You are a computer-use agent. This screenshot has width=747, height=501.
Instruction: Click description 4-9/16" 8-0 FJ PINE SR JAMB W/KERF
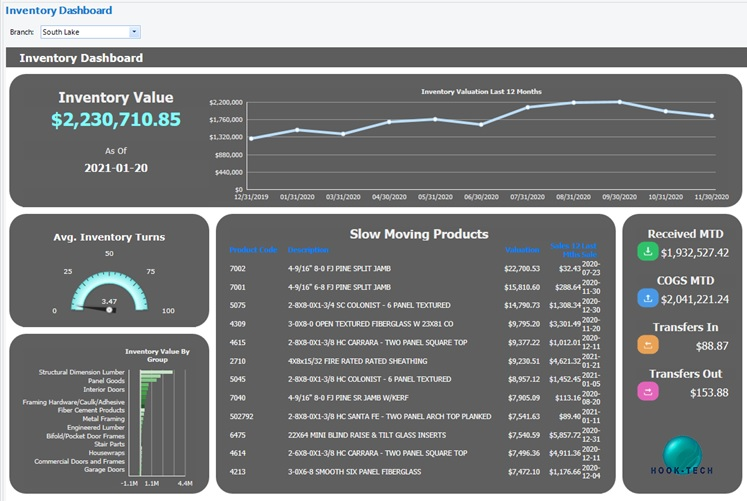point(348,398)
